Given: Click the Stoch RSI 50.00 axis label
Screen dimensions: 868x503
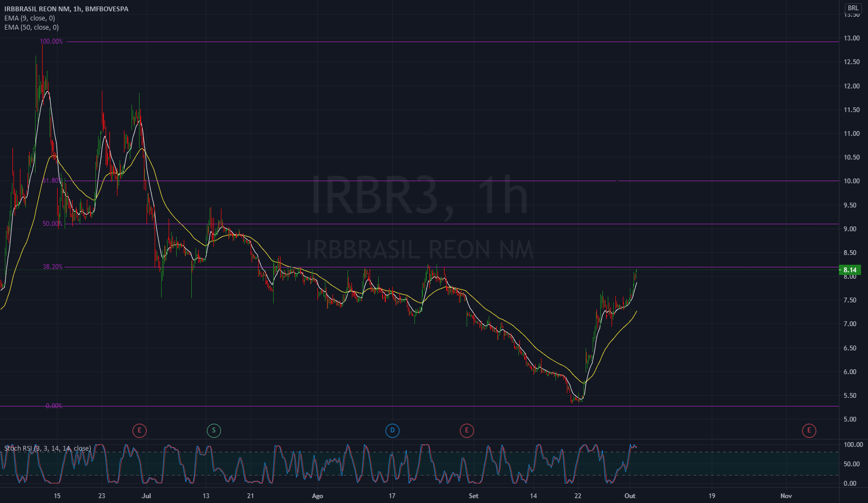Looking at the screenshot, I should [852, 464].
